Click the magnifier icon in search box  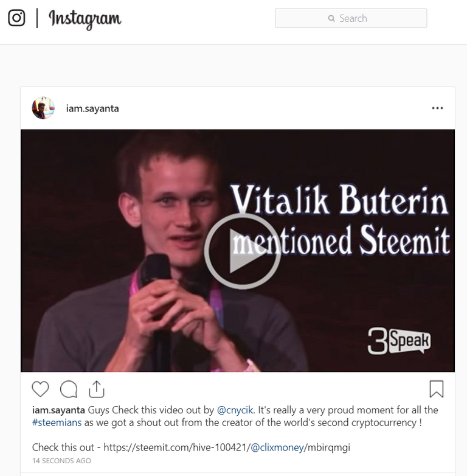pos(331,18)
